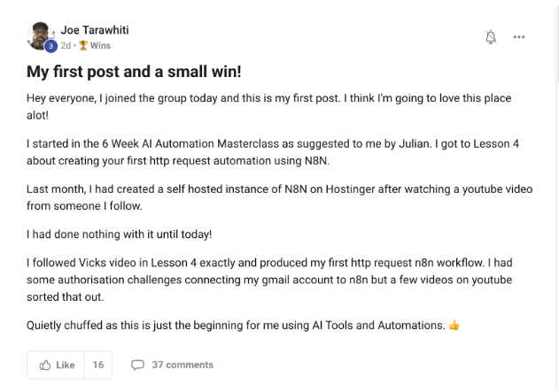Click the level 3 badge on the avatar
The height and width of the screenshot is (392, 559).
51,46
